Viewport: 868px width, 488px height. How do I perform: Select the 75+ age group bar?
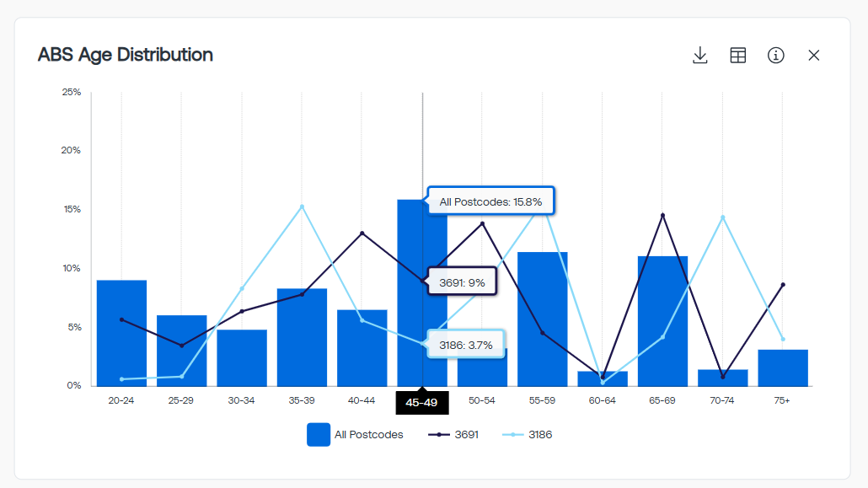coord(783,367)
